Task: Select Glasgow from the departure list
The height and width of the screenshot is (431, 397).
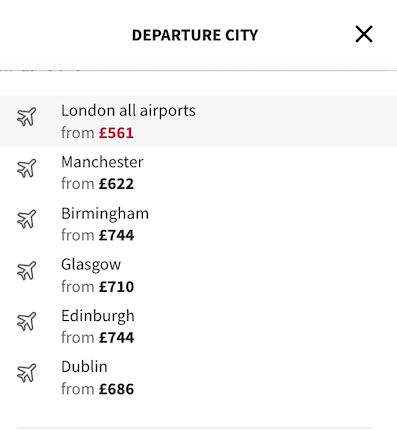Action: click(198, 275)
